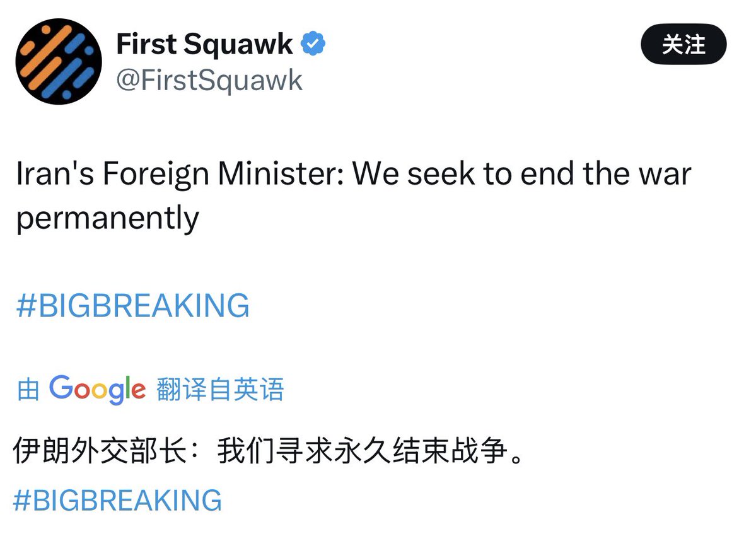
Task: Open the @FirstSquawk handle link
Action: (x=209, y=81)
